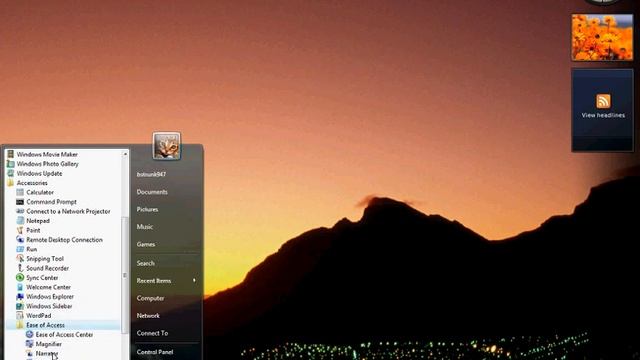The height and width of the screenshot is (360, 640).
Task: Collapse the Accessories folder
Action: click(x=32, y=183)
